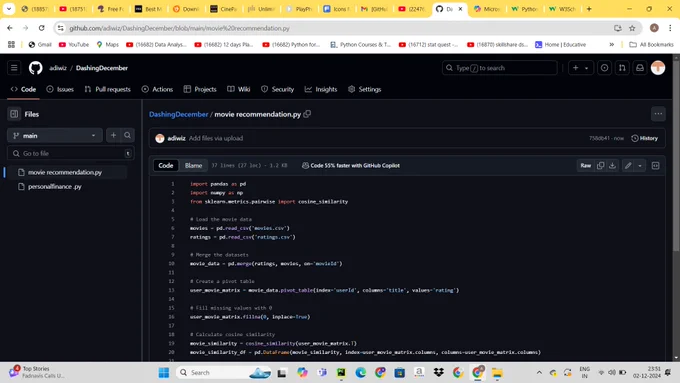Select the Code view toggle

point(166,165)
